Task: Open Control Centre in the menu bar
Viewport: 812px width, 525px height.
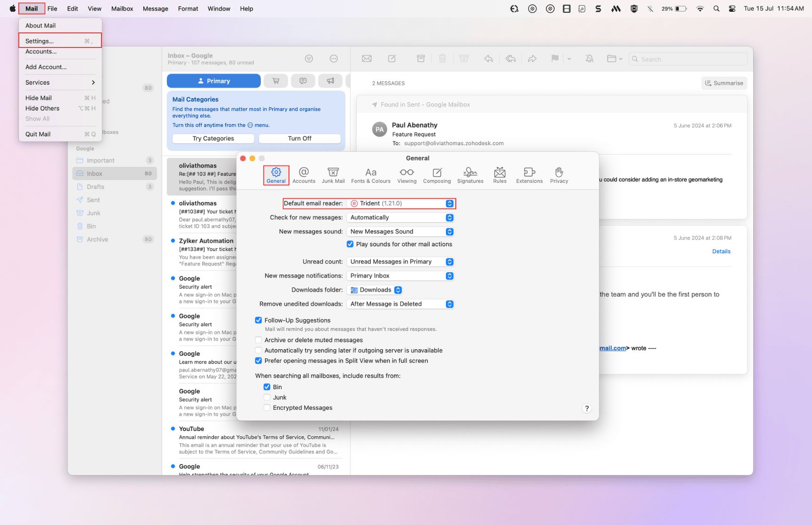Action: click(x=732, y=8)
